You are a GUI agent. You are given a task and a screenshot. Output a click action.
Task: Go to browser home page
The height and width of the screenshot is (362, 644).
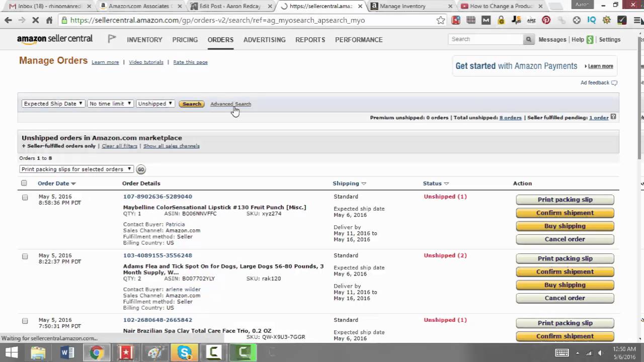49,20
